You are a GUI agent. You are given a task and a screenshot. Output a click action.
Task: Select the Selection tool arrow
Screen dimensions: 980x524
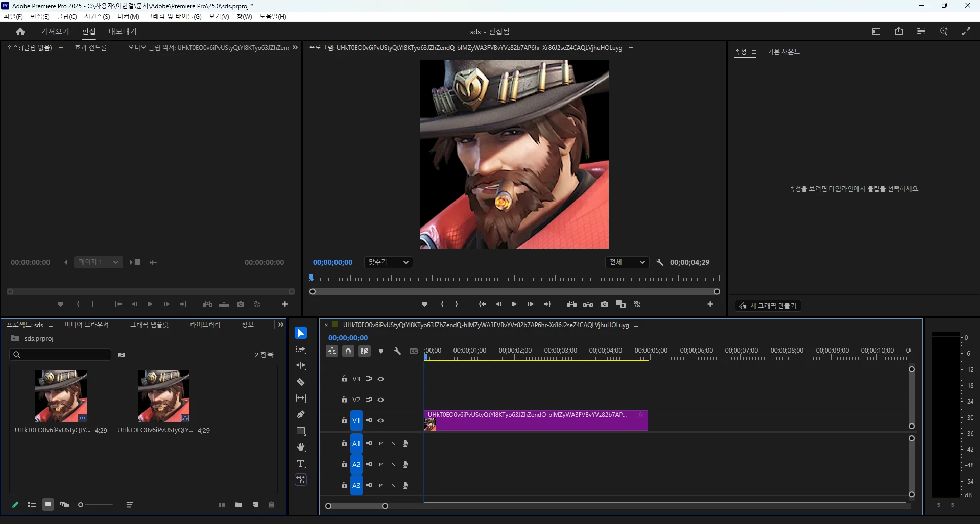click(301, 333)
